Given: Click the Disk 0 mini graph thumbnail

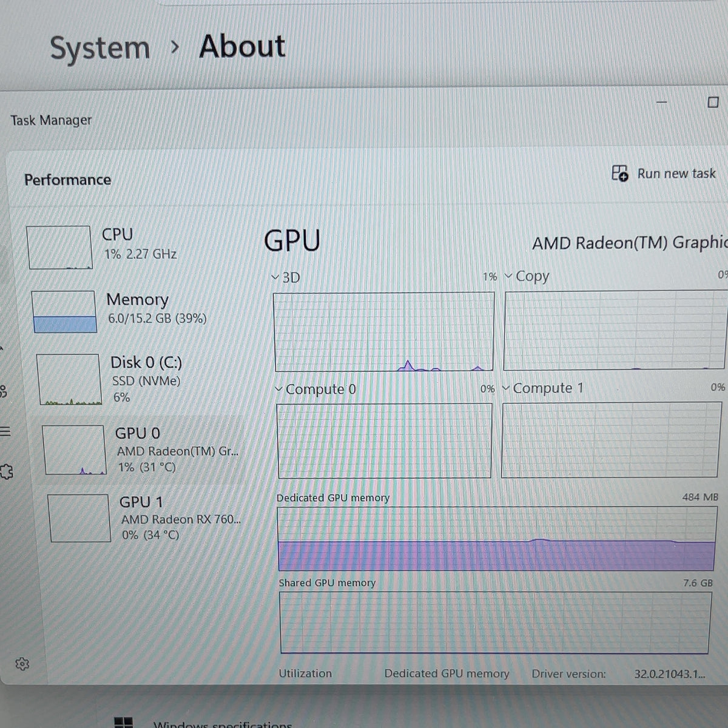Looking at the screenshot, I should point(69,380).
